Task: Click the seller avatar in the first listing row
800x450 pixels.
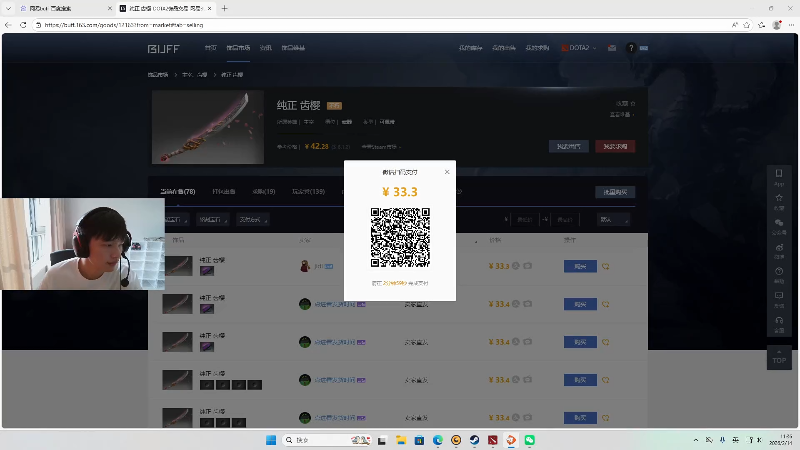Action: pos(305,266)
